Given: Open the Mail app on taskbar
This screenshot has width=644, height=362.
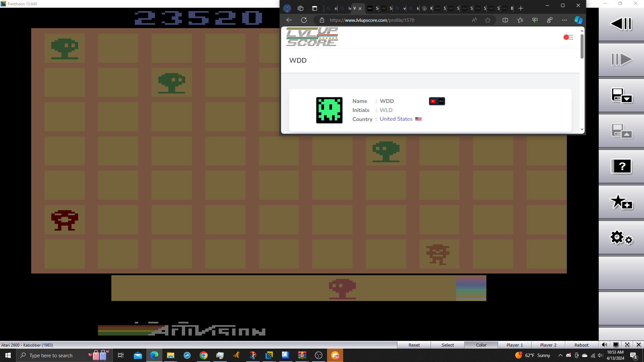Looking at the screenshot, I should (x=138, y=355).
